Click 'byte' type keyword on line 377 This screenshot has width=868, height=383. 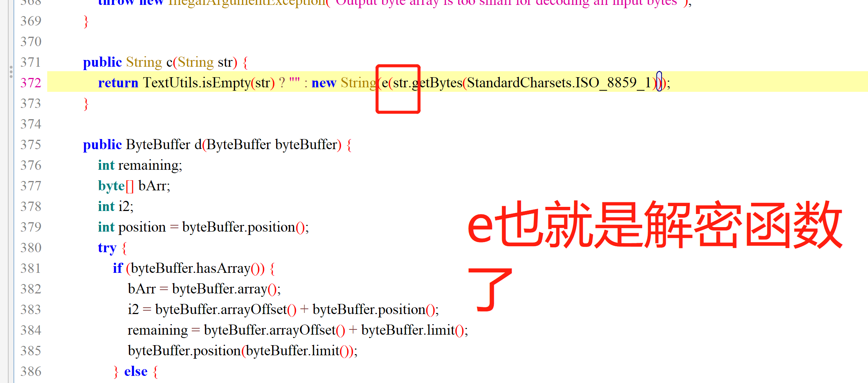(111, 186)
